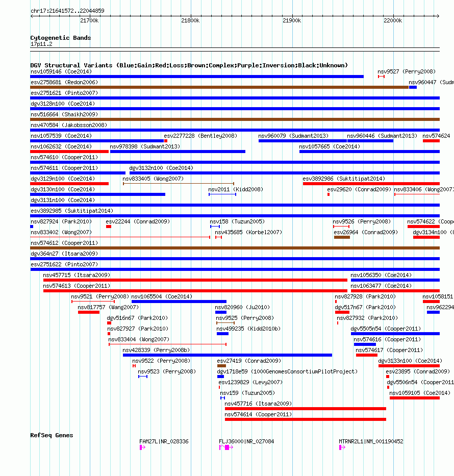Select the brown esv26964 variant block

pos(342,237)
